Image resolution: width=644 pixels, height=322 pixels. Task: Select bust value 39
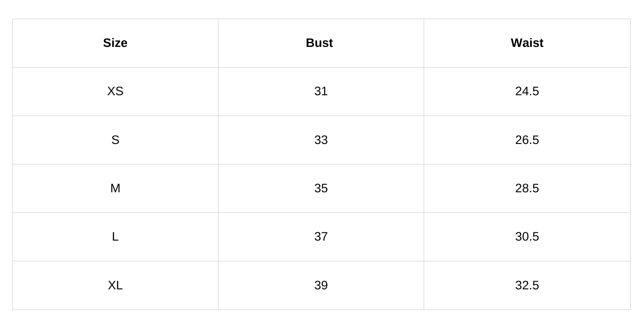[x=321, y=285]
